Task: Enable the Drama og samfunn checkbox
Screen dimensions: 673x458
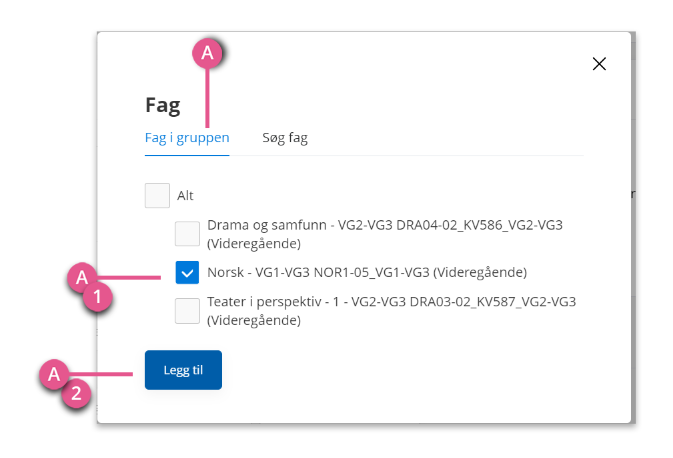Action: 187,234
